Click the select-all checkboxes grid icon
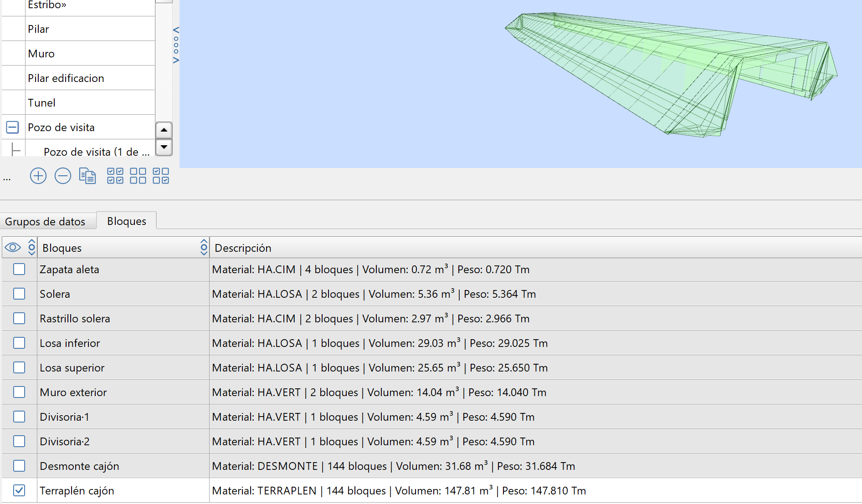Screen dimensions: 862x504 [x=115, y=176]
